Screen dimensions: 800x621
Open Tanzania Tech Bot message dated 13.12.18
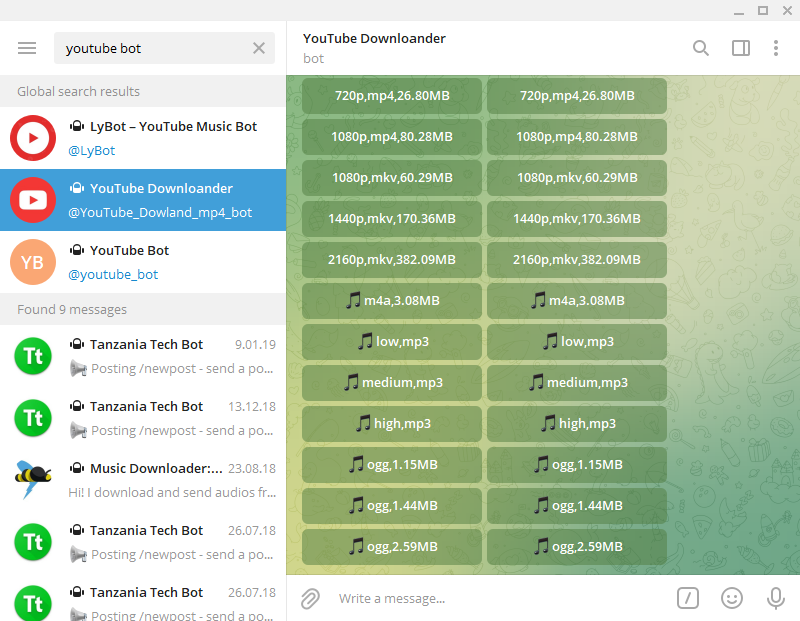(x=143, y=418)
